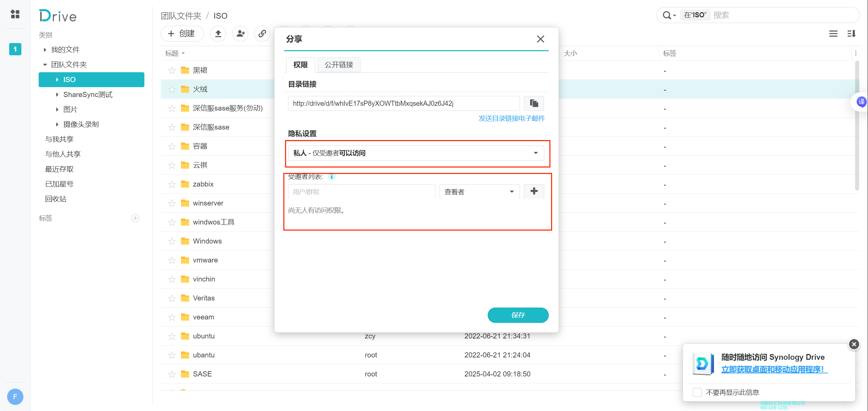Image resolution: width=868 pixels, height=411 pixels.
Task: Click 发送目录链接电子邮件 link
Action: coord(511,118)
